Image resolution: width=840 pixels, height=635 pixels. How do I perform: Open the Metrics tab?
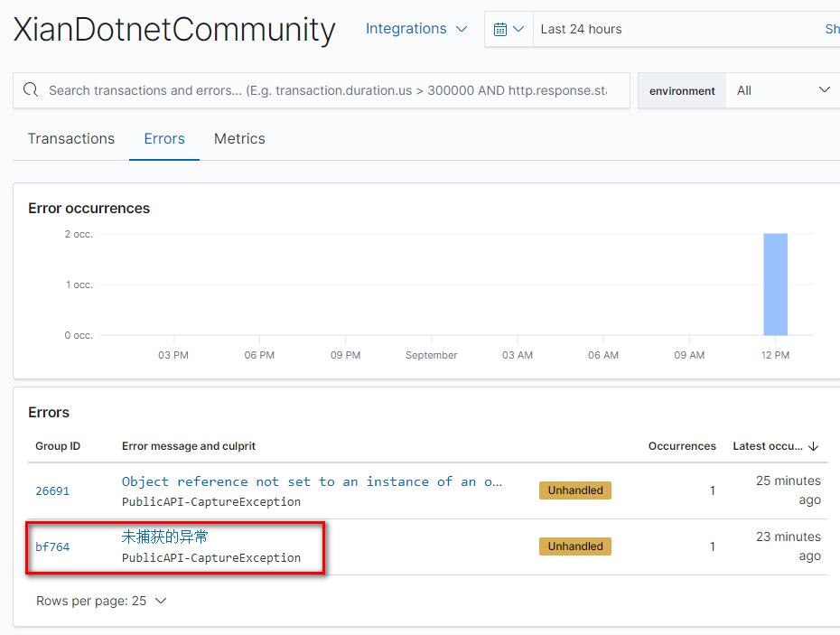(x=239, y=139)
